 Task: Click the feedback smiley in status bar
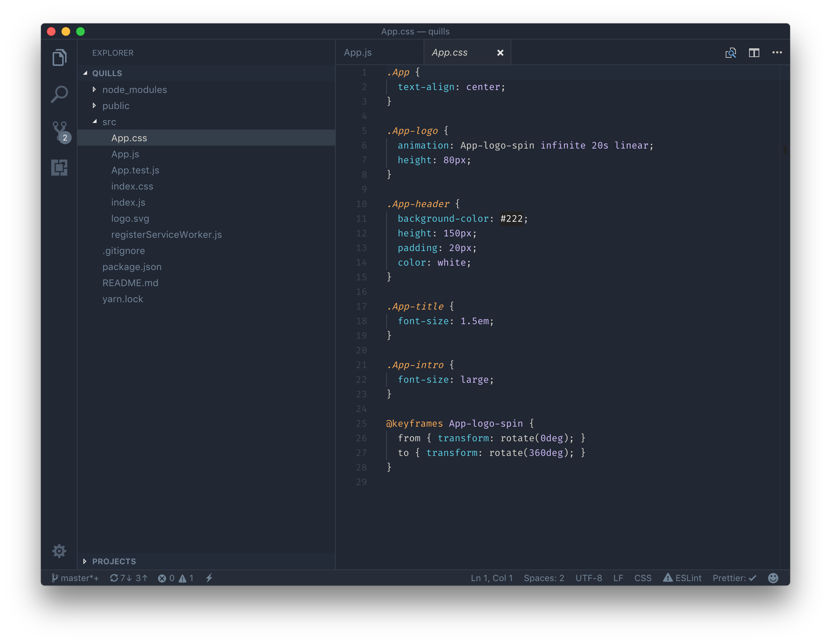pos(773,578)
